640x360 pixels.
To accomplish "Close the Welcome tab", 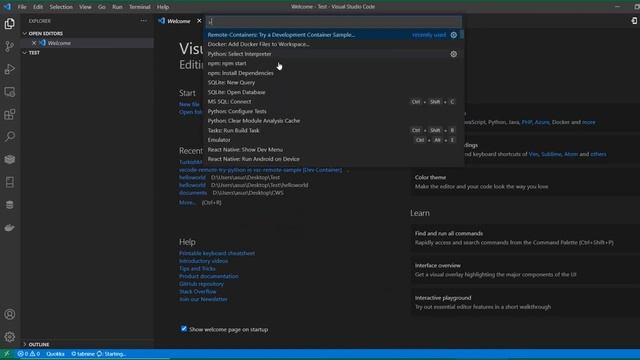I will (x=199, y=21).
